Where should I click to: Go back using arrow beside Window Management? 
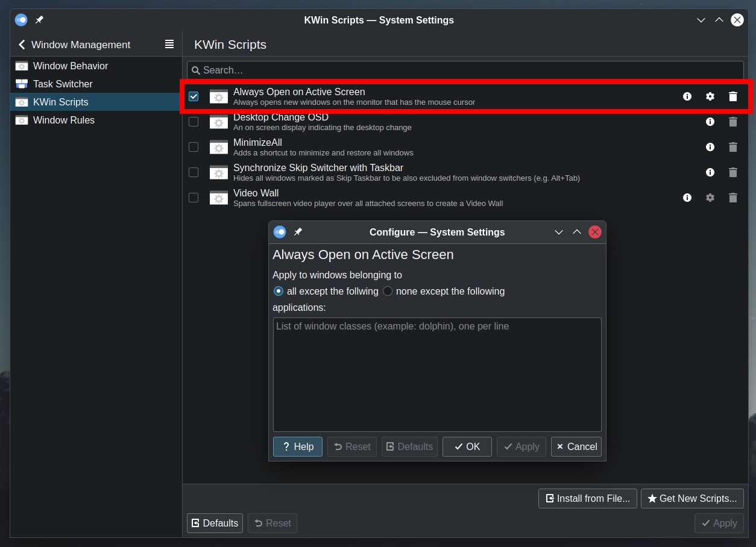click(x=22, y=45)
